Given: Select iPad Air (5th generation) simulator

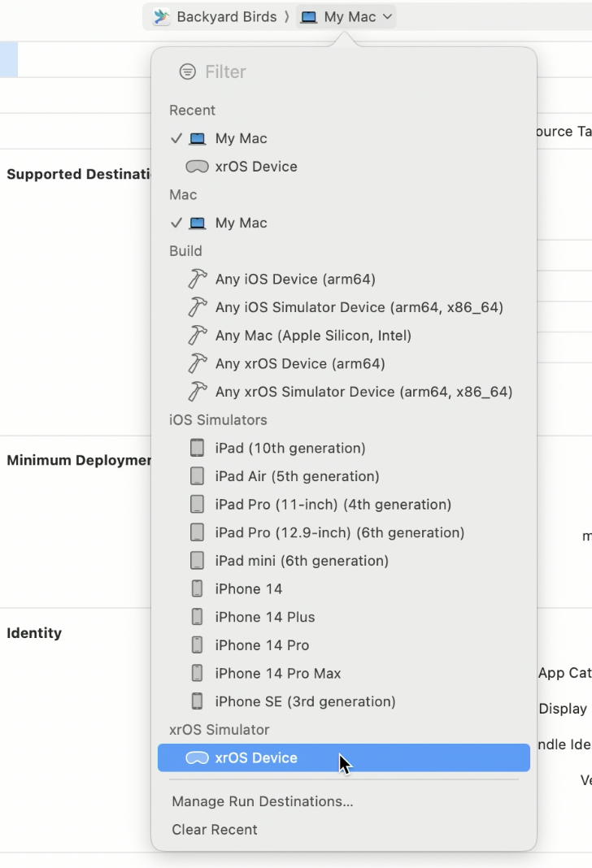Looking at the screenshot, I should [343, 476].
